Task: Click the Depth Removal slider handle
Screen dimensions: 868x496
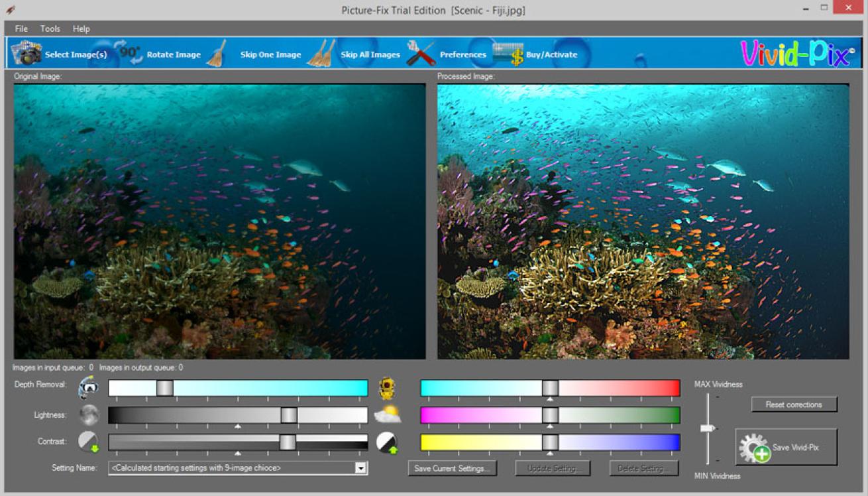Action: point(164,388)
